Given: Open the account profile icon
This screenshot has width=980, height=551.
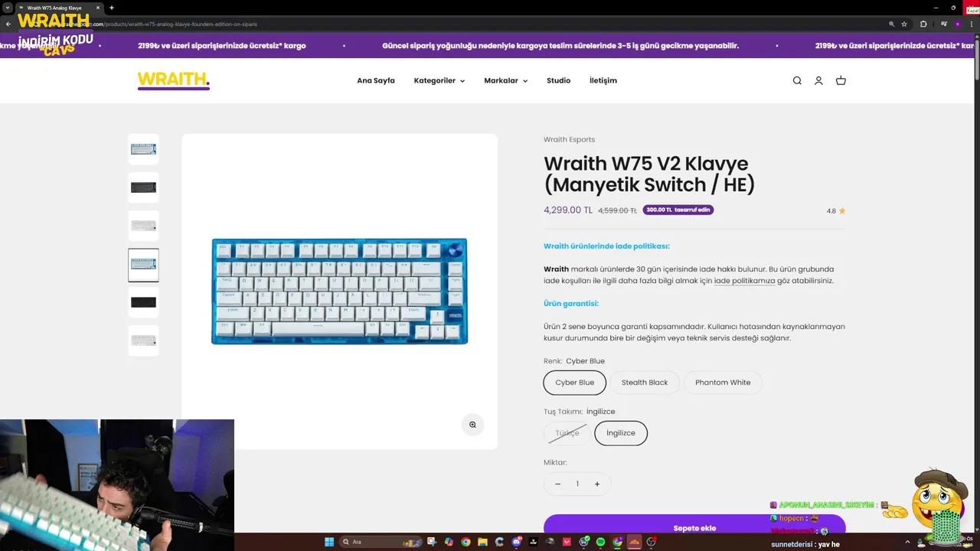Looking at the screenshot, I should (818, 80).
